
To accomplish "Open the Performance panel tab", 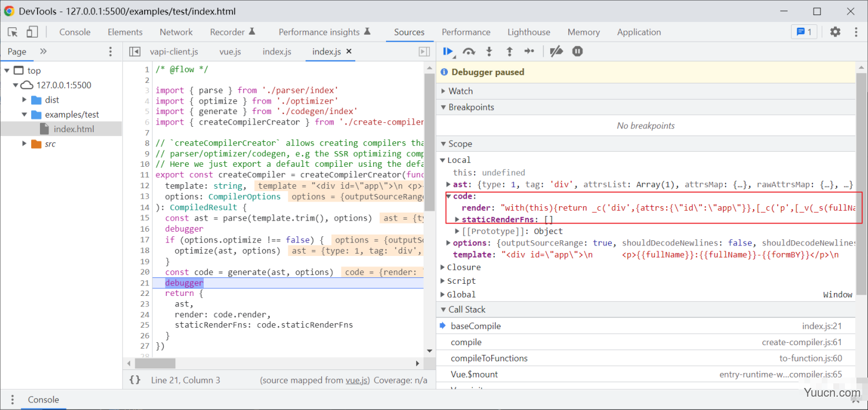I will tap(466, 32).
